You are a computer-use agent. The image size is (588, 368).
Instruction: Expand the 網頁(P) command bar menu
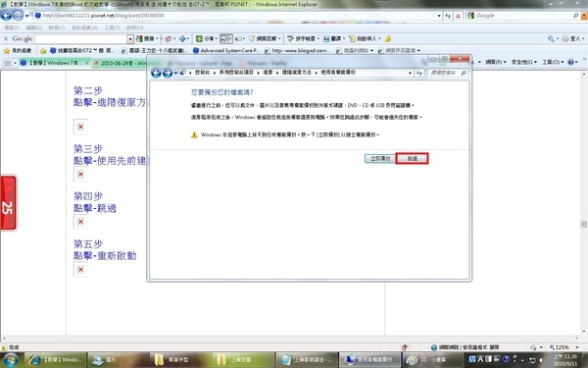coord(496,62)
